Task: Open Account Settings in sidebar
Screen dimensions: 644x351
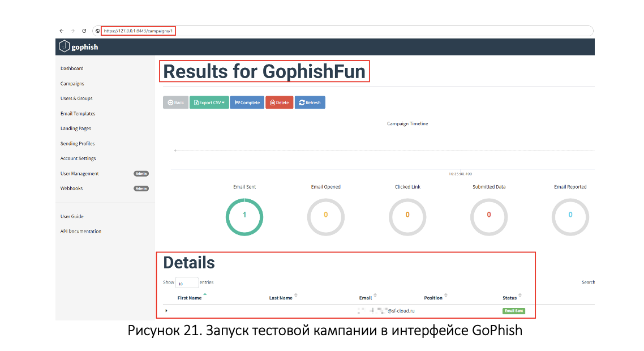Action: point(78,159)
